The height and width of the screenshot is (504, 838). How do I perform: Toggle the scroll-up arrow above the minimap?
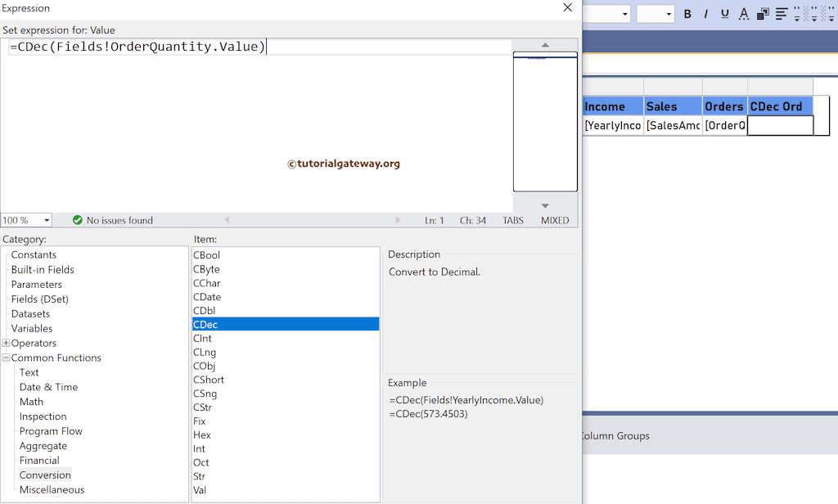click(x=545, y=46)
